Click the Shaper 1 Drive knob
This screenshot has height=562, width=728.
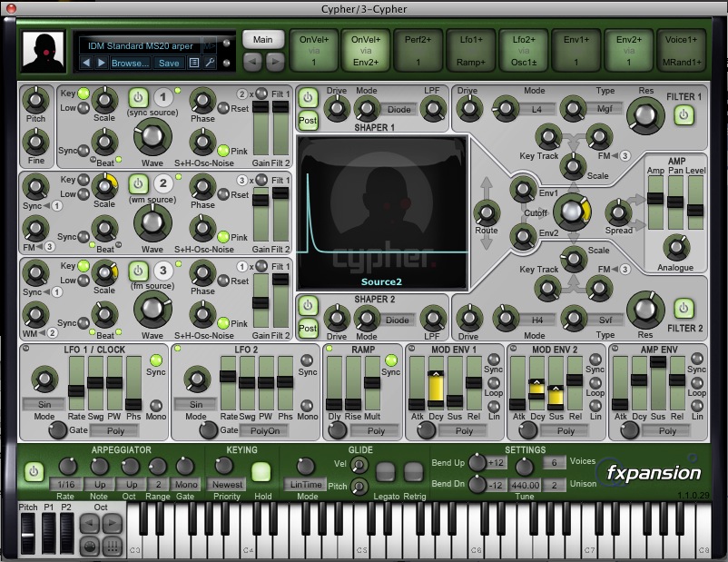click(337, 109)
